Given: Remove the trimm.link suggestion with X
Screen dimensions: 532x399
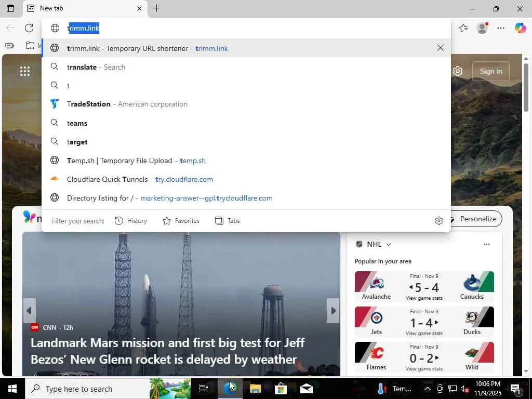Looking at the screenshot, I should pyautogui.click(x=441, y=48).
